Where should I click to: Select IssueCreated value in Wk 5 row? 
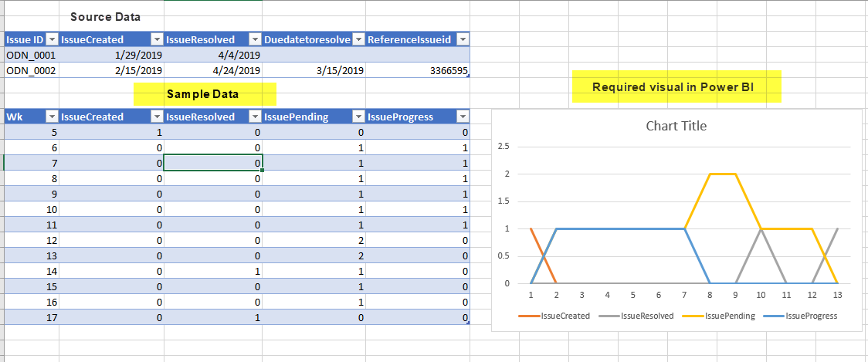[x=111, y=132]
